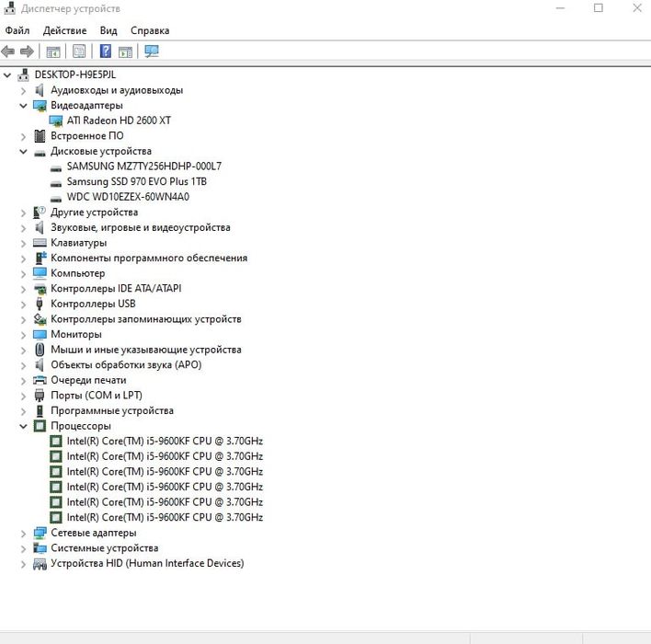Select Samsung SSD 970 EVO Plus 1TB
This screenshot has width=651, height=644.
(137, 181)
